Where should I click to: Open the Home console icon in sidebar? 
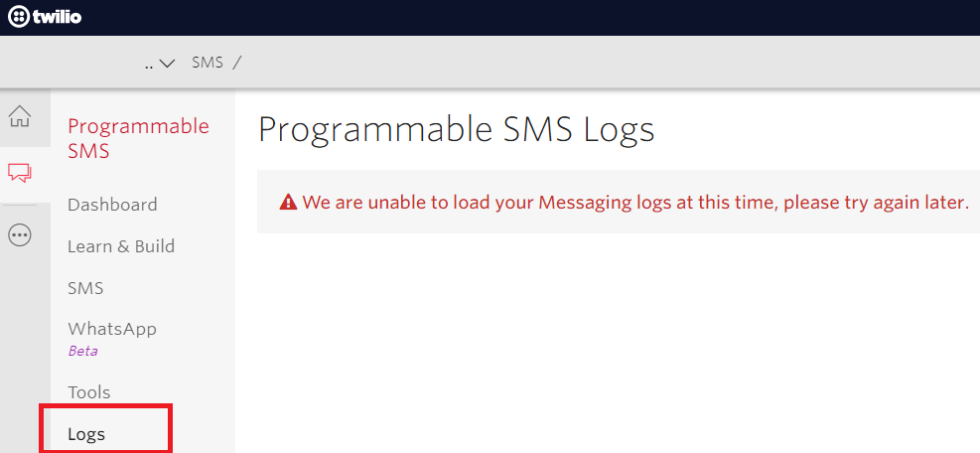click(x=20, y=117)
